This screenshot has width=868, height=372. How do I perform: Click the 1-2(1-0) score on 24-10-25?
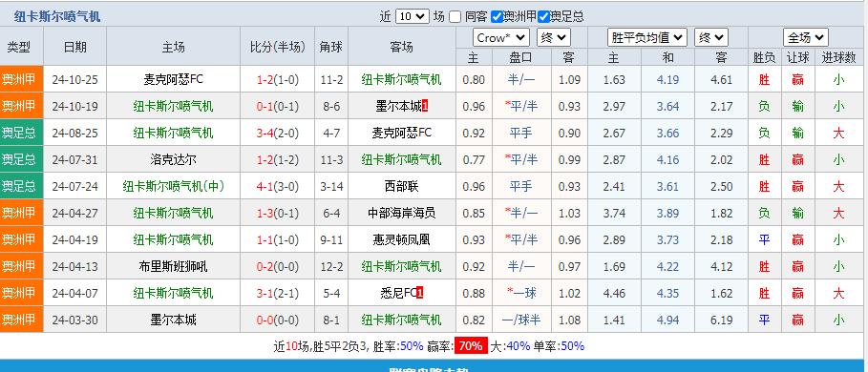coord(277,79)
